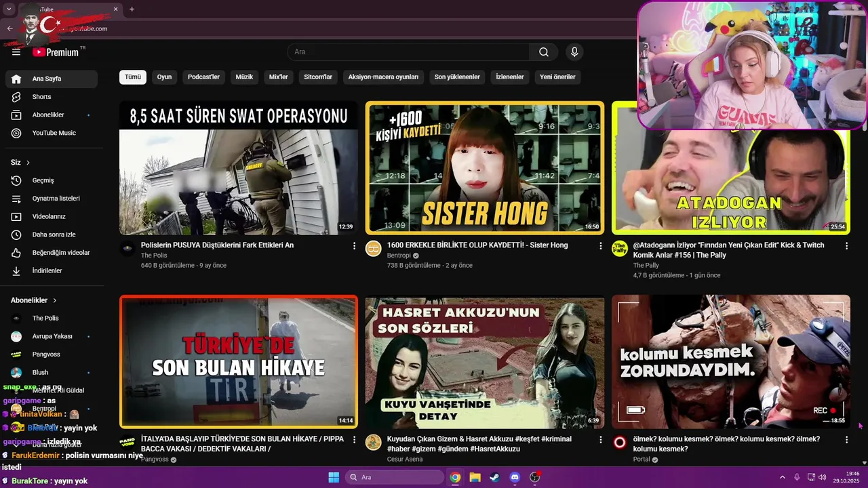868x488 pixels.
Task: Play the SISTER HONG thumbnail
Action: point(485,168)
